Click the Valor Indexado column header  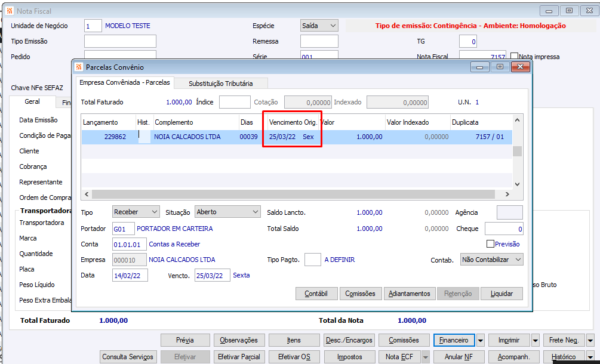417,122
